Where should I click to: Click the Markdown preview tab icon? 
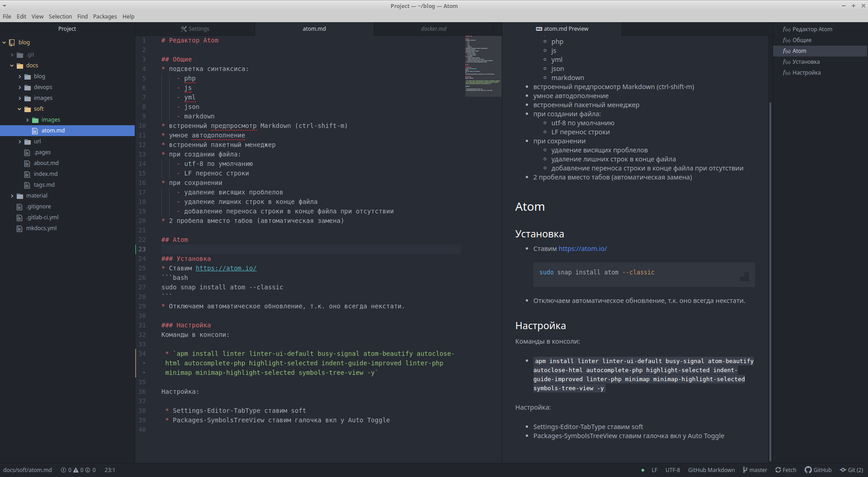(539, 29)
